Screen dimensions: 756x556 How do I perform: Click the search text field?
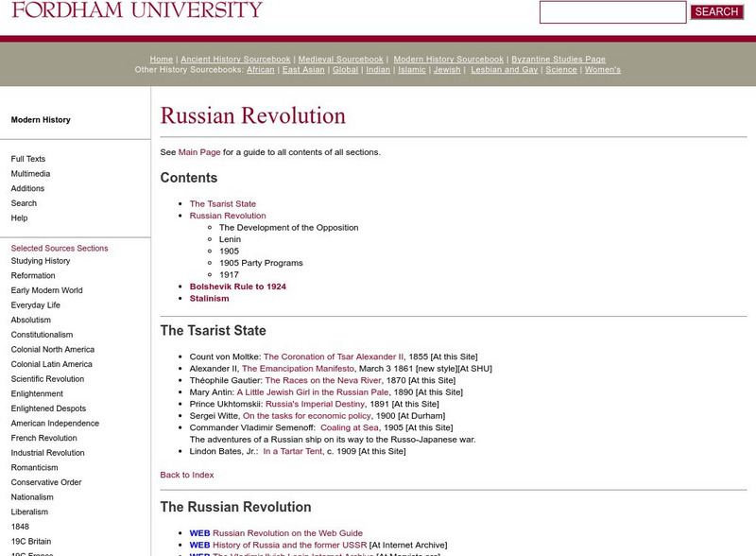pyautogui.click(x=612, y=12)
